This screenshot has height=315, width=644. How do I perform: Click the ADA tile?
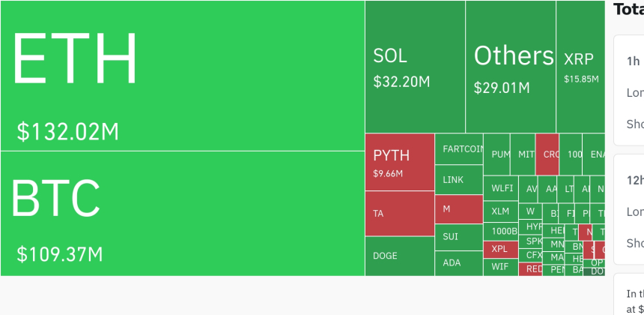tap(458, 262)
